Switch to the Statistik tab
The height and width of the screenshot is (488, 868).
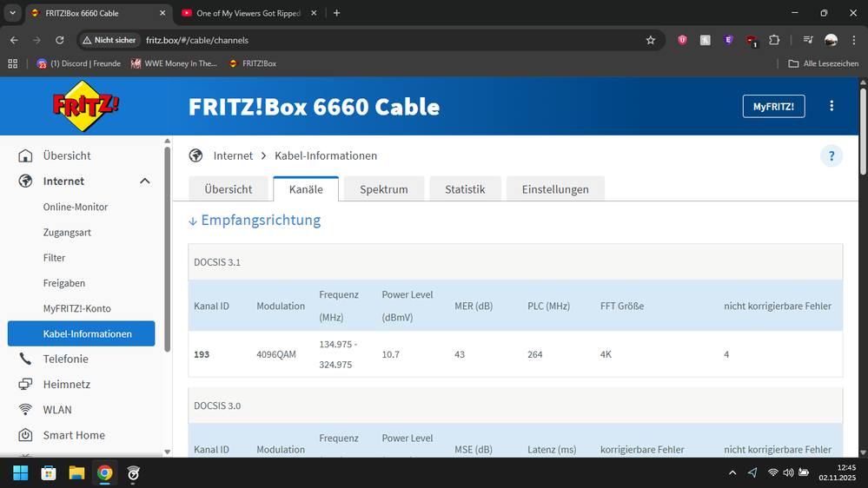tap(465, 189)
